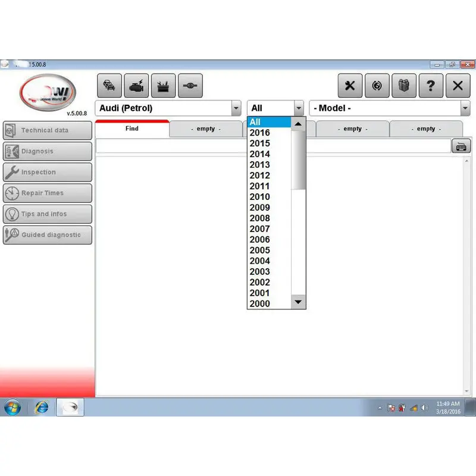This screenshot has width=476, height=476.
Task: Open the gift box icon button
Action: (404, 86)
